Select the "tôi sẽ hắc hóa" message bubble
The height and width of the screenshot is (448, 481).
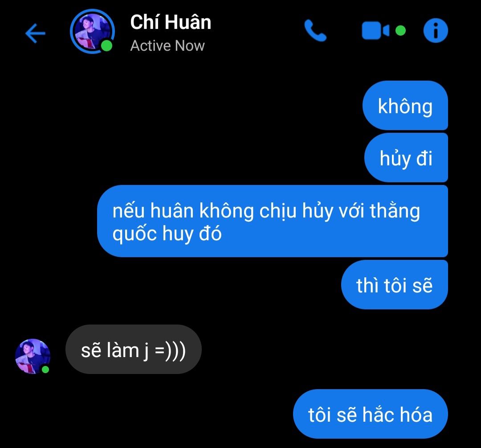[x=370, y=414]
